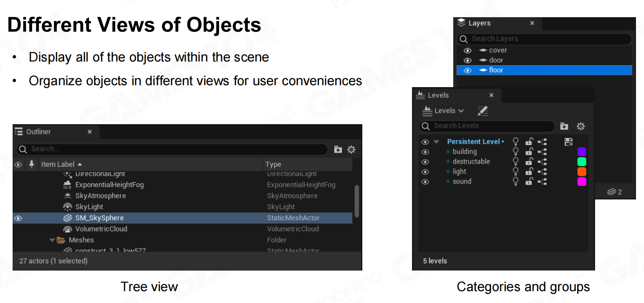Create a new folder in the Outliner
The width and height of the screenshot is (644, 303).
coord(338,149)
